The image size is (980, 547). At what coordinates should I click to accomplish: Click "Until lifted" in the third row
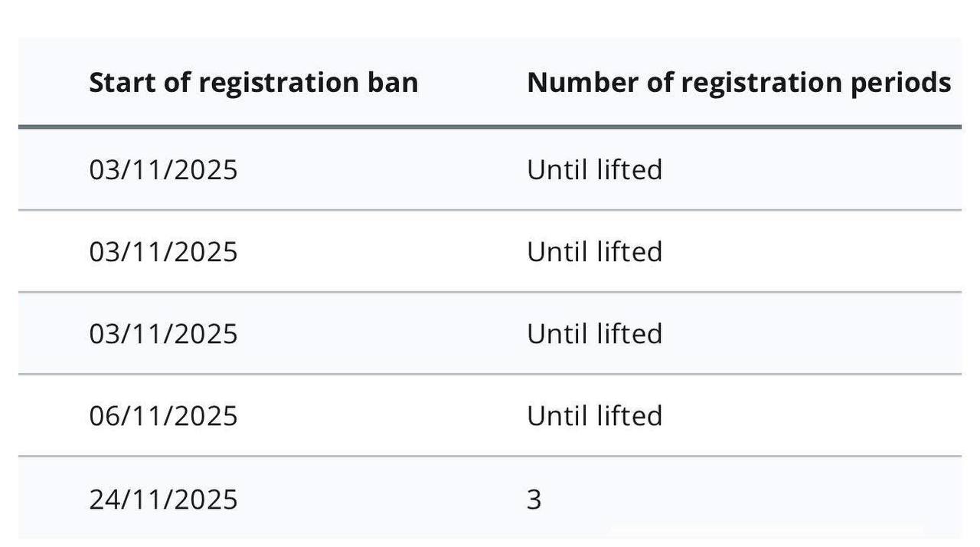(594, 334)
